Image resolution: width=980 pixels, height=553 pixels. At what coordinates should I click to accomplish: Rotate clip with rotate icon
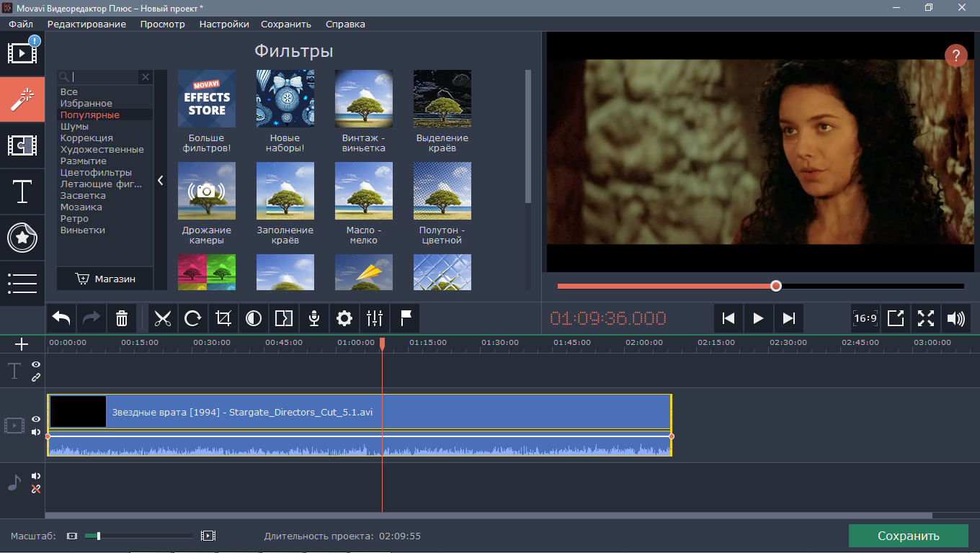[193, 318]
